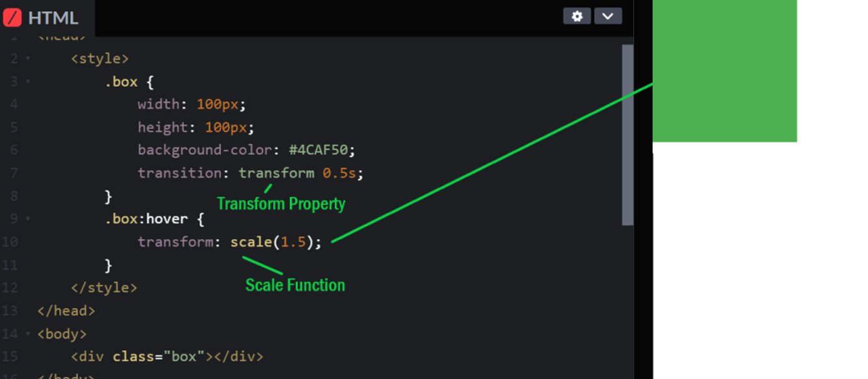
Task: Click the red HTML panel logo icon
Action: pyautogui.click(x=12, y=18)
